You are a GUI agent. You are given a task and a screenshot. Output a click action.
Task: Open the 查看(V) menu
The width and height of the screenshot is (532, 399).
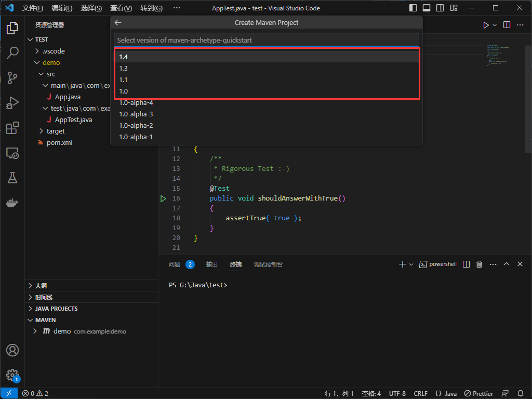click(121, 8)
